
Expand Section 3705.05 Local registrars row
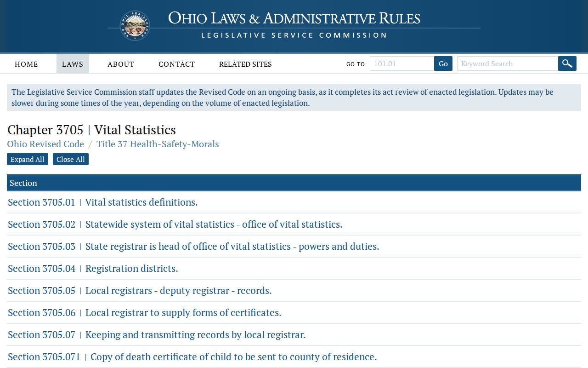(294, 290)
